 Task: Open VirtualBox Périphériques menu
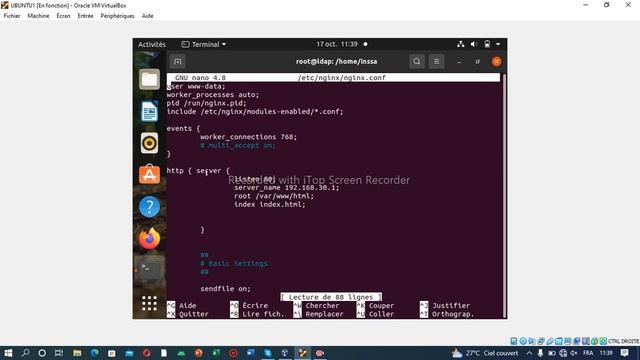coord(118,16)
